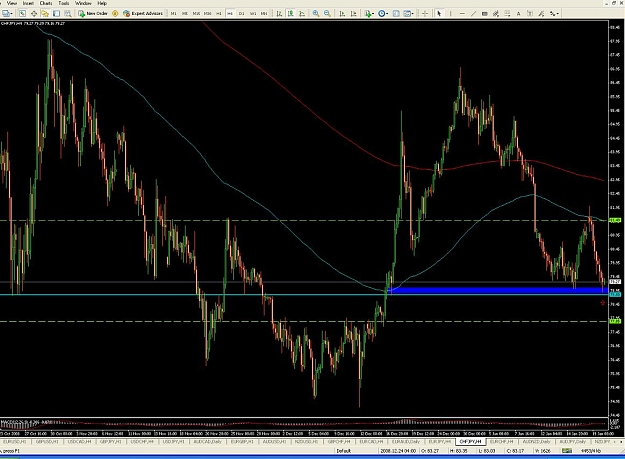The image size is (625, 459).
Task: Open the Tools menu
Action: click(x=63, y=3)
